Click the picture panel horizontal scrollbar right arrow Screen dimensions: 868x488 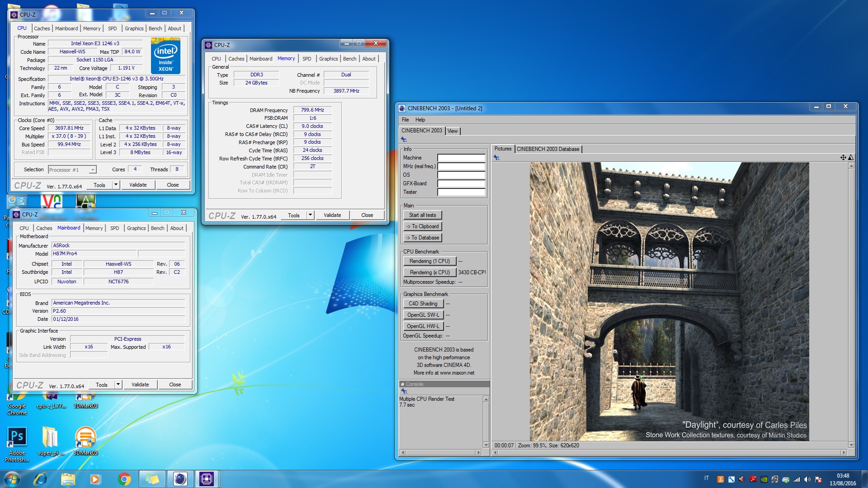click(843, 452)
